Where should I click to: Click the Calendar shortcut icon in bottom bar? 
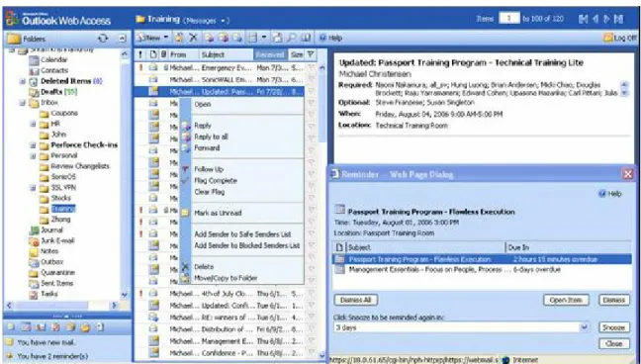tap(26, 327)
